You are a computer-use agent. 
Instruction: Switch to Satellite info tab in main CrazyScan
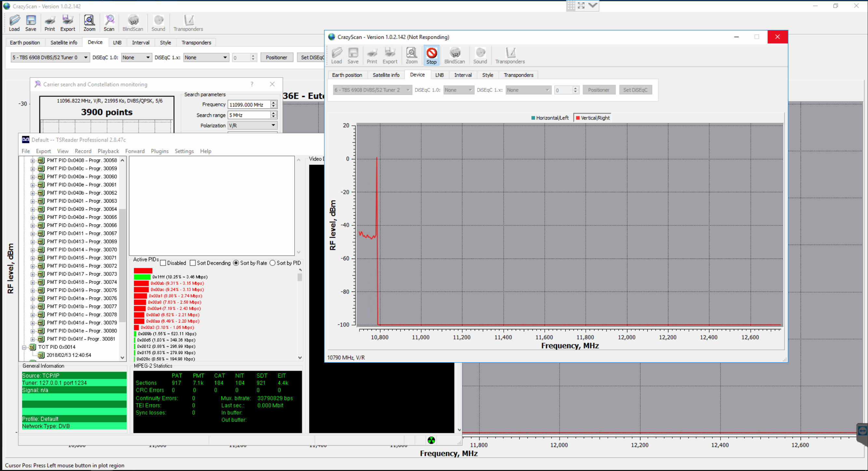click(64, 42)
